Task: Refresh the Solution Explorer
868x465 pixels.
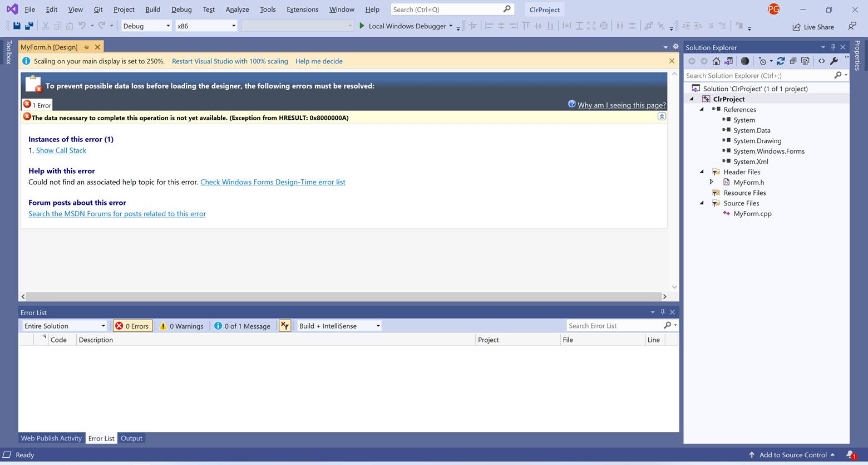Action: [x=781, y=61]
